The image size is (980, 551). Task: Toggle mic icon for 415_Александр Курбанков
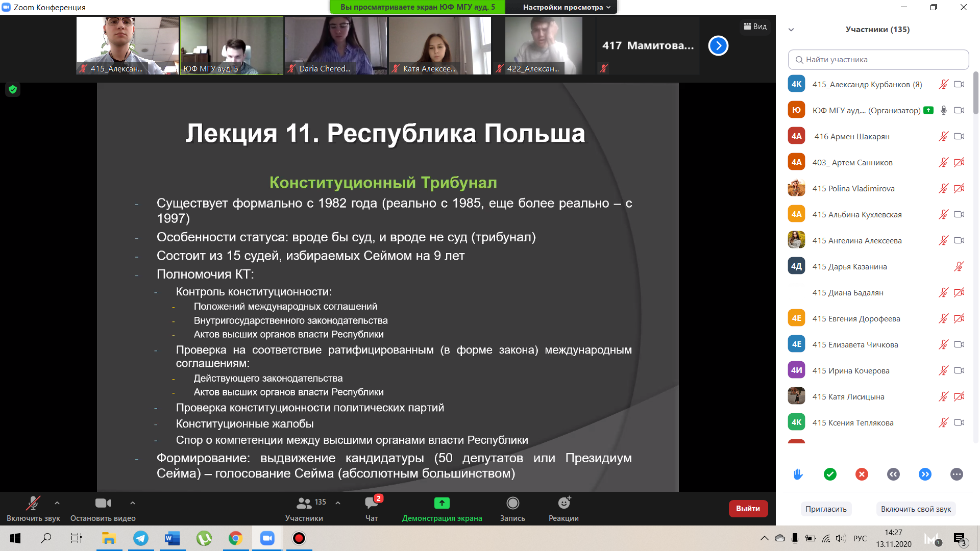(x=943, y=84)
